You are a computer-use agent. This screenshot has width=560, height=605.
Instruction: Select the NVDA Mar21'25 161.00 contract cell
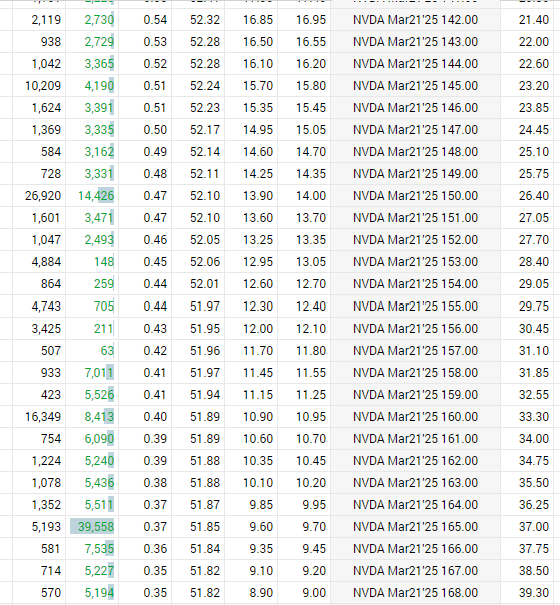[x=415, y=439]
